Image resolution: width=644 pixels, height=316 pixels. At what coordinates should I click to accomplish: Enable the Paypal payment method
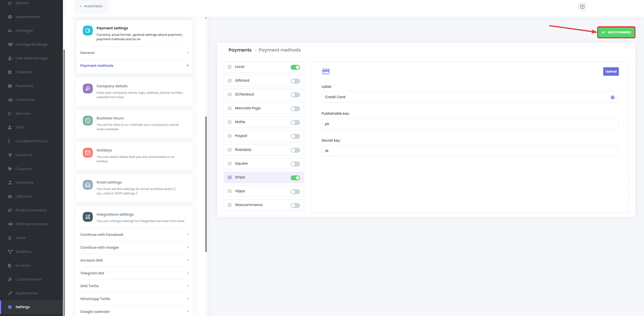point(295,136)
